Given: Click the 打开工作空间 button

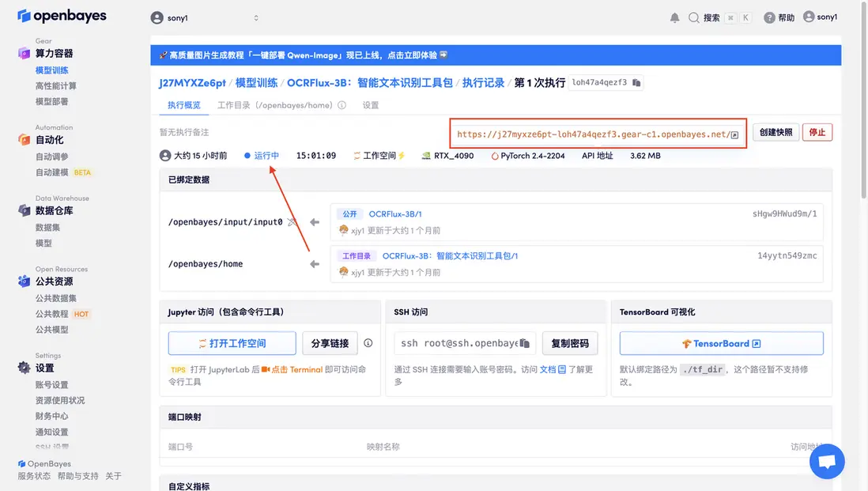Looking at the screenshot, I should click(232, 343).
